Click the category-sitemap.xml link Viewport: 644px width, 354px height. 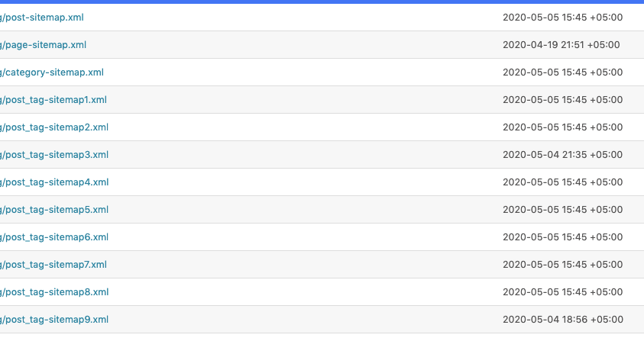point(53,72)
